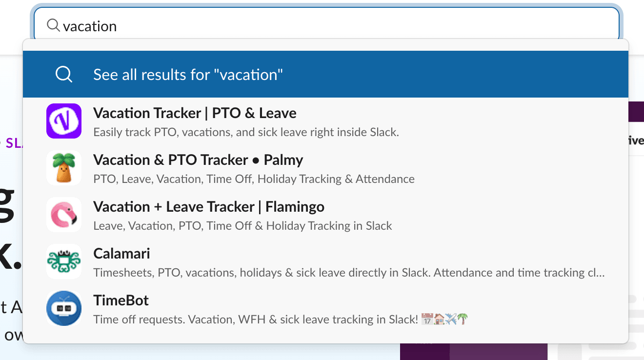This screenshot has width=644, height=360.
Task: Open Vacation + Leave Tracker | Flamingo title
Action: click(209, 207)
